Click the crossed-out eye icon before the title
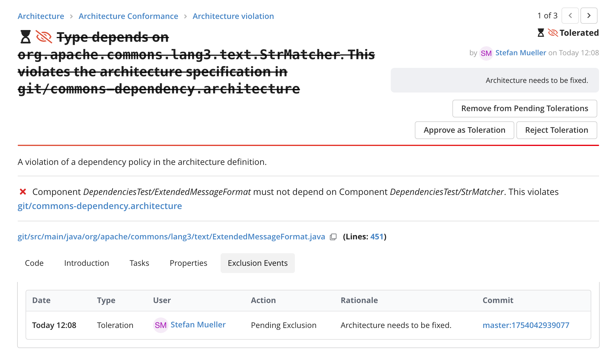 tap(44, 37)
